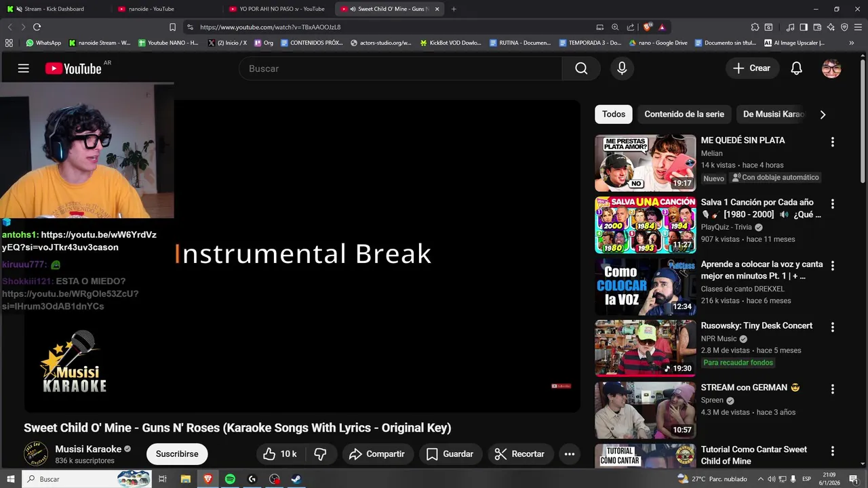
Task: Click the Guardar save button
Action: [x=450, y=454]
